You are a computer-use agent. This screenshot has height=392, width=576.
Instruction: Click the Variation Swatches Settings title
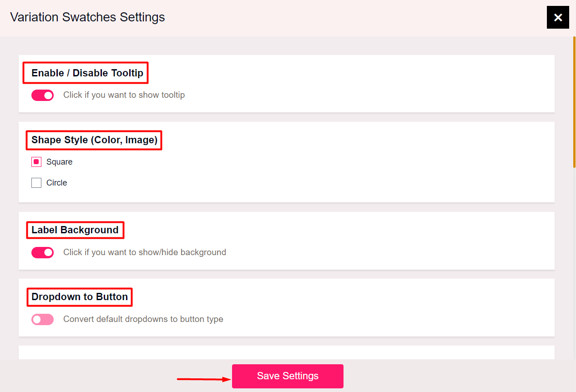87,17
